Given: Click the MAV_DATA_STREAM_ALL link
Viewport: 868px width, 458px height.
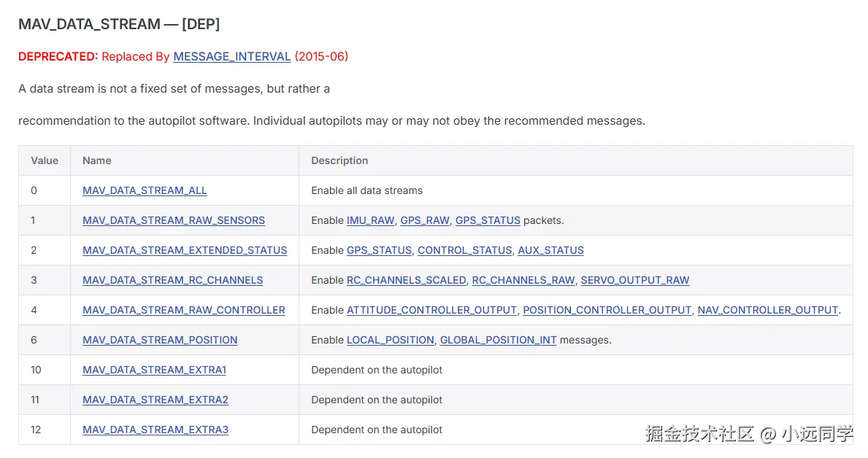Looking at the screenshot, I should [x=145, y=190].
